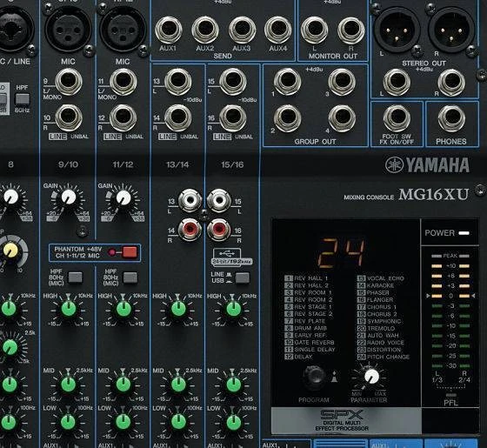The image size is (487, 448).
Task: Click the FOOT SW FX ON/OFF jack
Action: click(x=397, y=118)
